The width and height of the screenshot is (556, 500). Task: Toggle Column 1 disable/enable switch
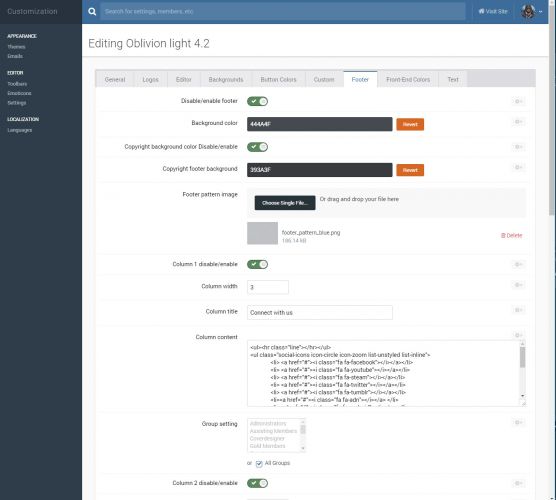coord(257,264)
